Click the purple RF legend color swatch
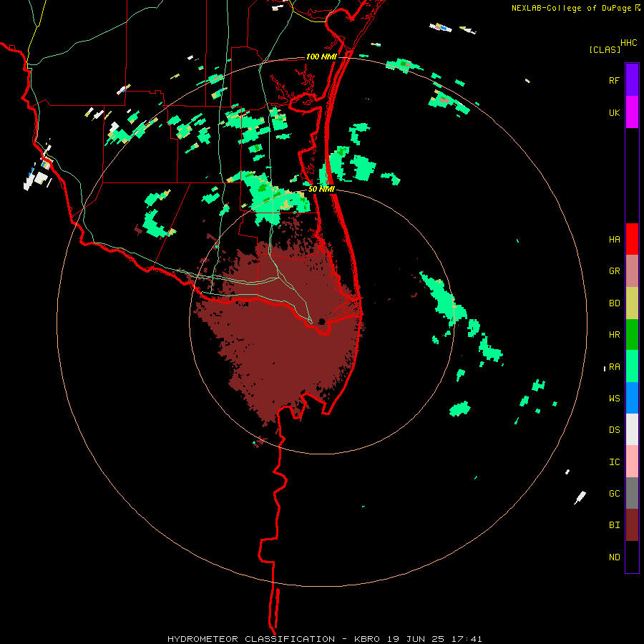Image resolution: width=644 pixels, height=644 pixels. pos(632,80)
